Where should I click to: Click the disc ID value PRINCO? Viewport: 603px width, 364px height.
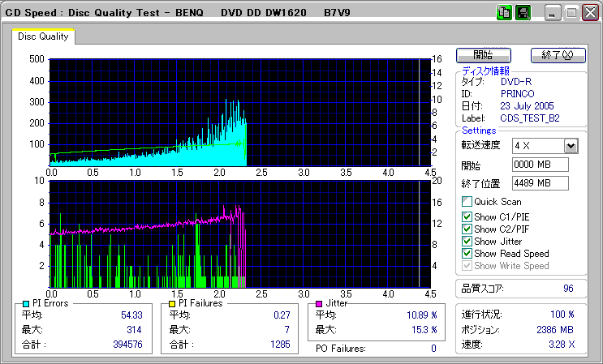tap(517, 94)
